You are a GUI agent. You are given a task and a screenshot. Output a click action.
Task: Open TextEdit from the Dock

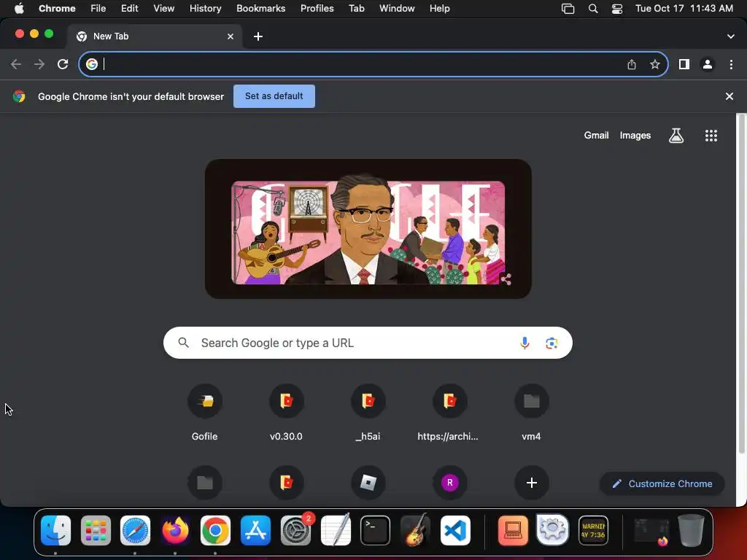click(336, 531)
